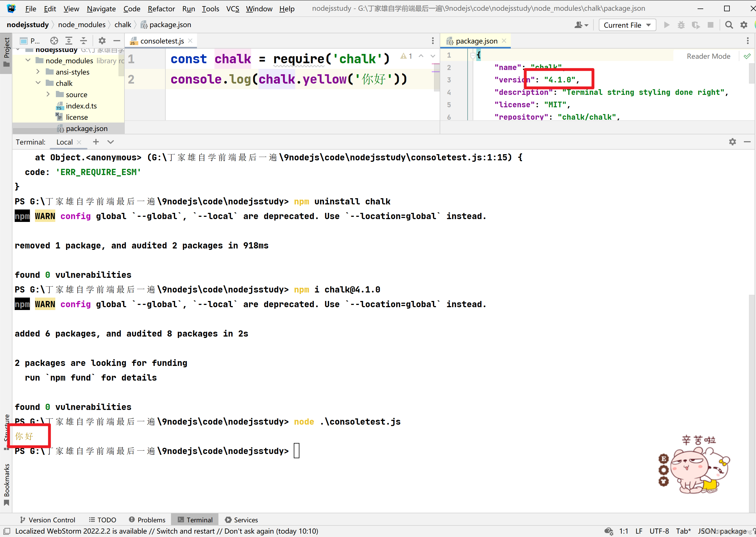756x537 pixels.
Task: Click the Search Everywhere magnifier icon
Action: (729, 25)
